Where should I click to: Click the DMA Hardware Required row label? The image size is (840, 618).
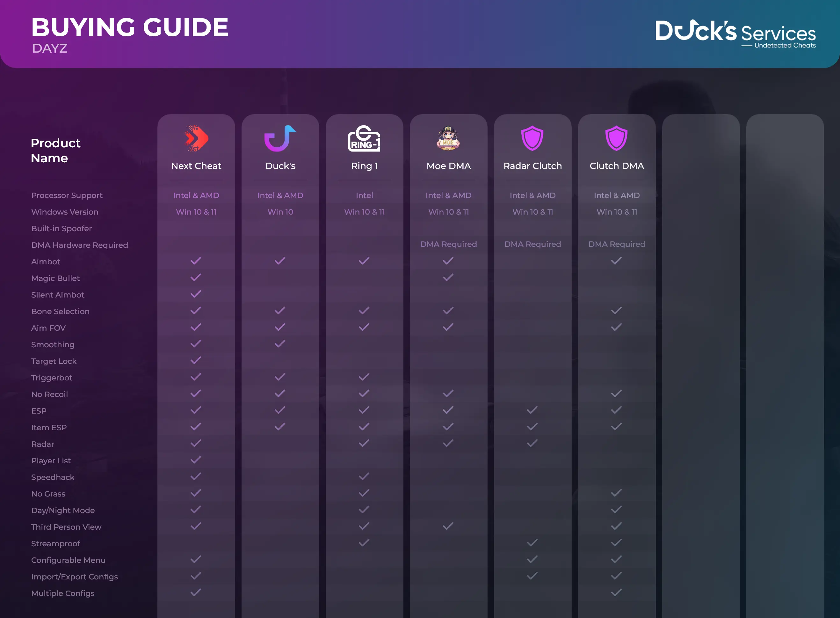[x=80, y=245]
